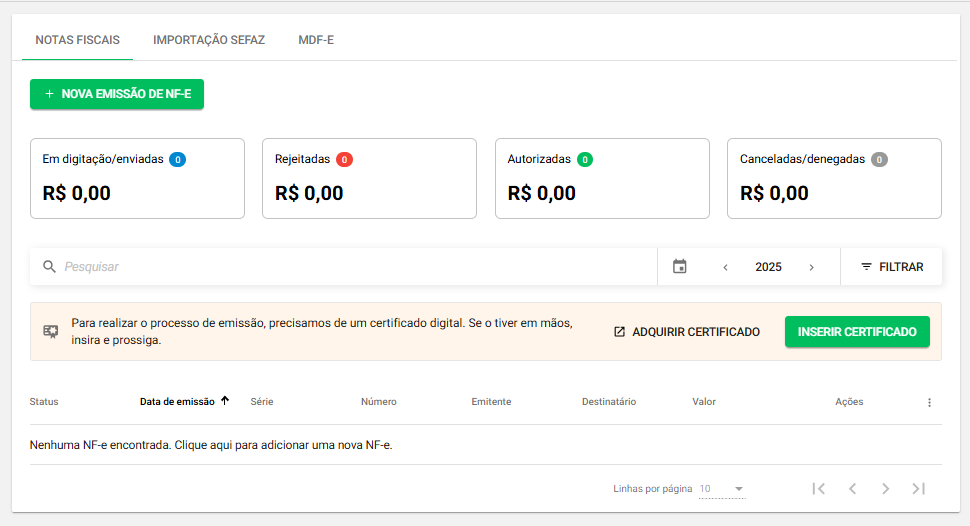Image resolution: width=970 pixels, height=526 pixels.
Task: Click the digital certificate icon
Action: [x=50, y=332]
